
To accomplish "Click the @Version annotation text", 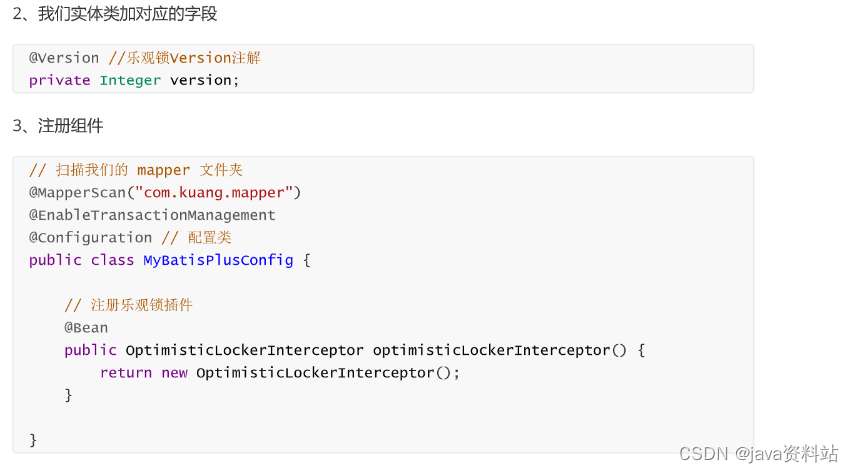I will (x=64, y=58).
